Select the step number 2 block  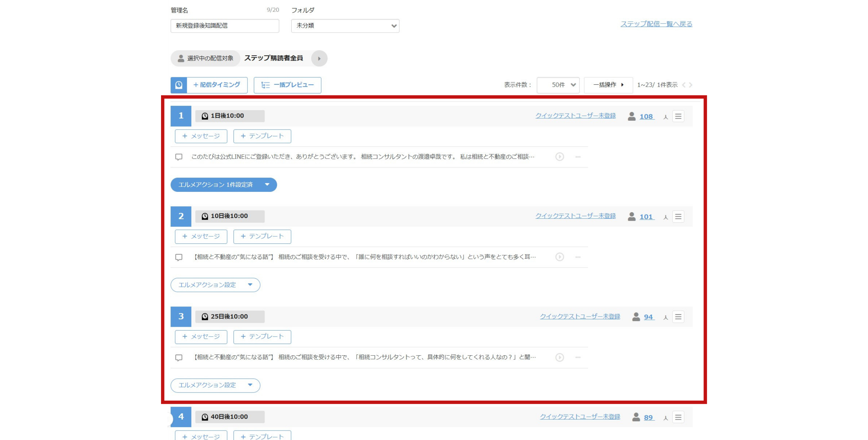coord(181,216)
